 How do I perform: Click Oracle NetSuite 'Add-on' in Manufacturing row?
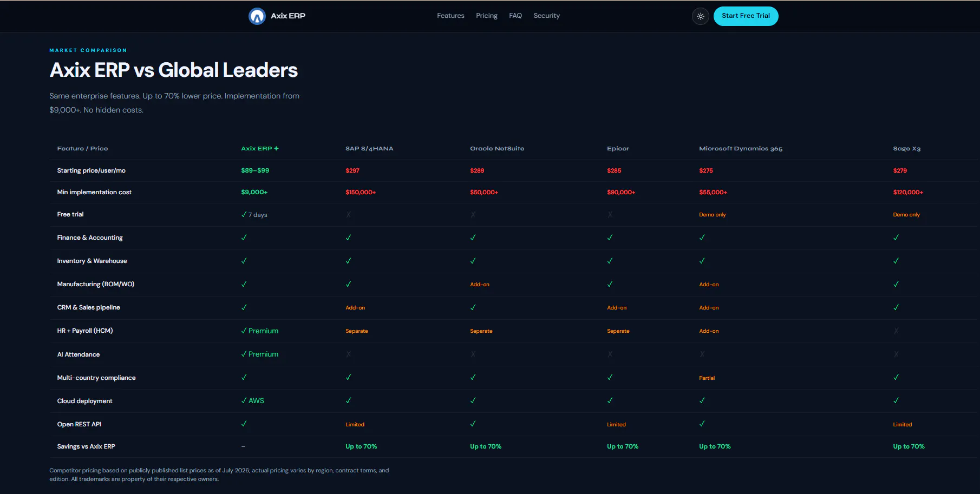(x=480, y=285)
